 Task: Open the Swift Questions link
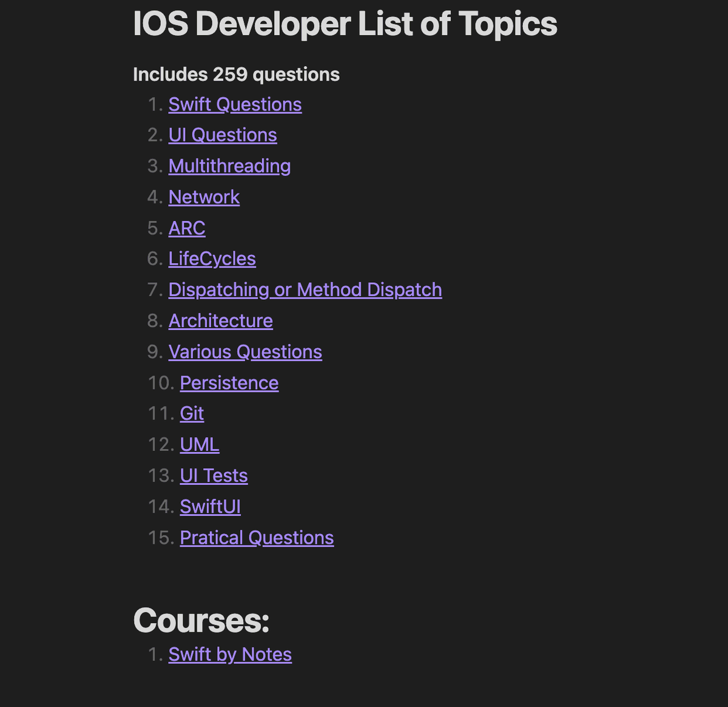click(235, 104)
